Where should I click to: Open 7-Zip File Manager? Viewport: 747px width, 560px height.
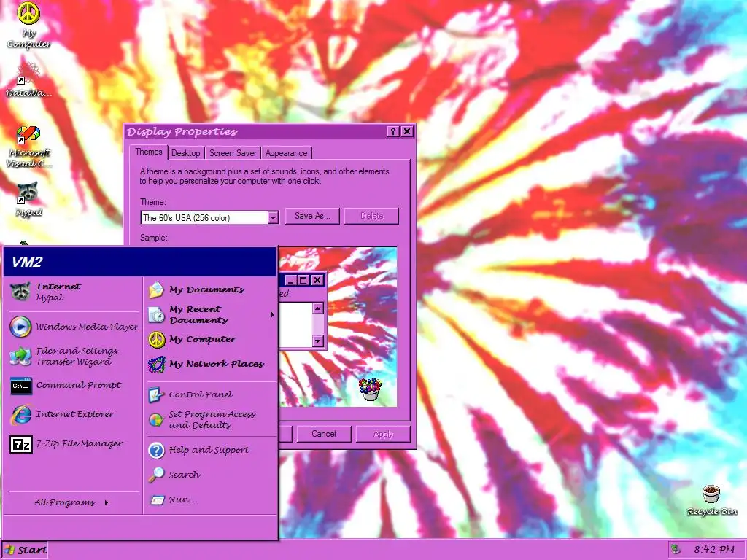[72, 444]
